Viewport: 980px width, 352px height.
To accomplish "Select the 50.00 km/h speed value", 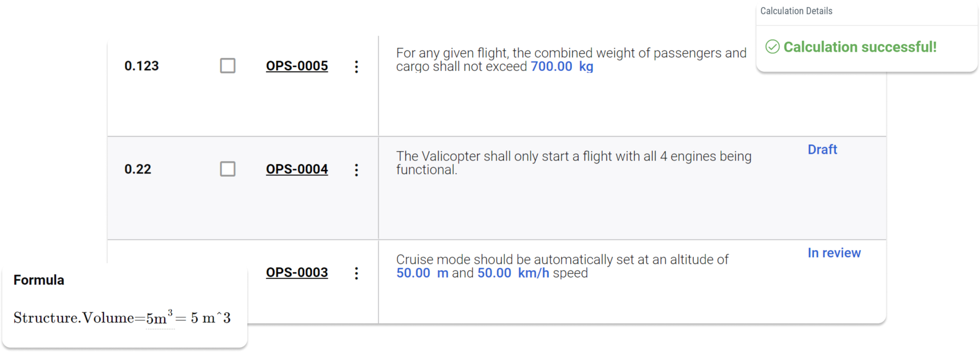I will (496, 273).
